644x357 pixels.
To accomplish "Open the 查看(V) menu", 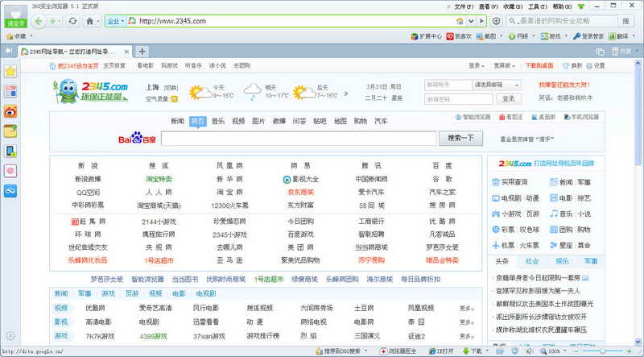I will [x=489, y=6].
